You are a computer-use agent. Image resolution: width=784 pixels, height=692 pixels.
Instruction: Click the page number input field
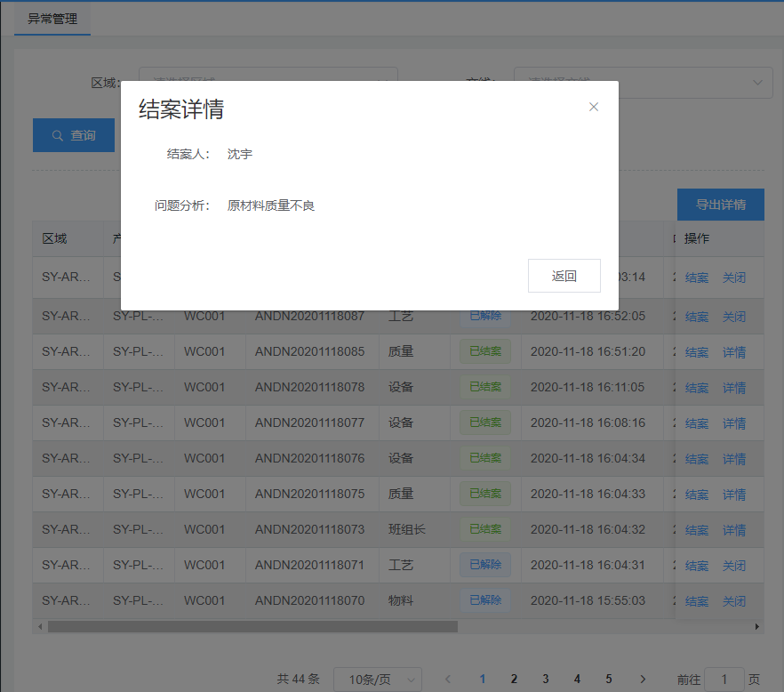tap(725, 679)
